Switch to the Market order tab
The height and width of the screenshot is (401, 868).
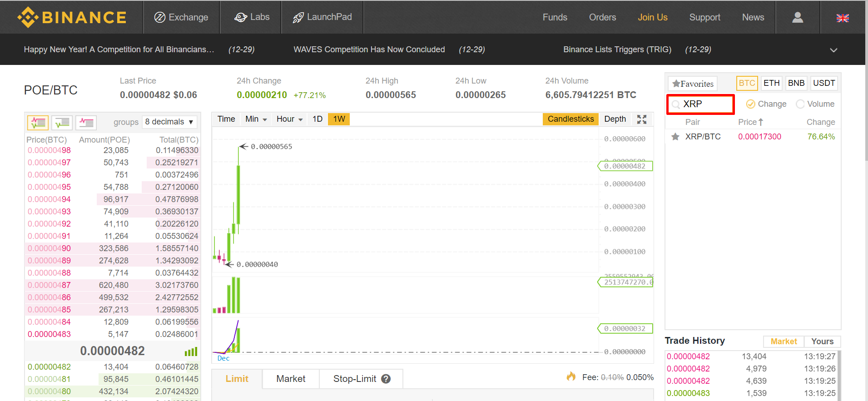coord(291,379)
